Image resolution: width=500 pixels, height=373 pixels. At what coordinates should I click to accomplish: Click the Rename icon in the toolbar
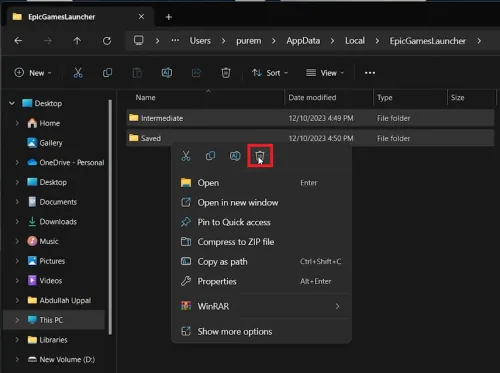(167, 73)
